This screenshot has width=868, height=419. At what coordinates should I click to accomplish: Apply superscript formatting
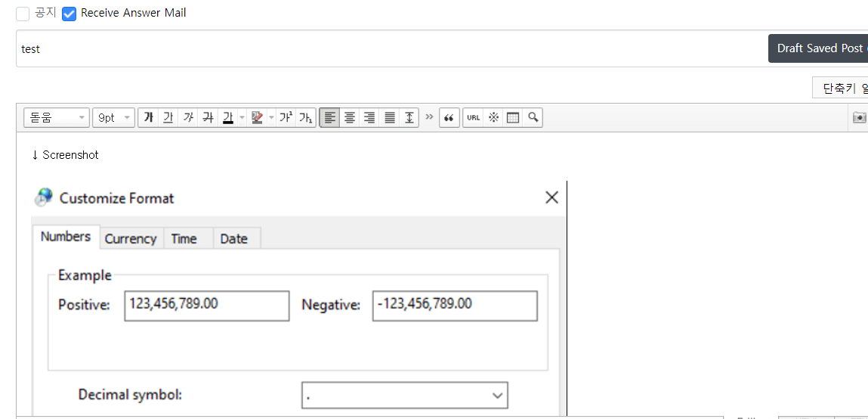[x=286, y=117]
